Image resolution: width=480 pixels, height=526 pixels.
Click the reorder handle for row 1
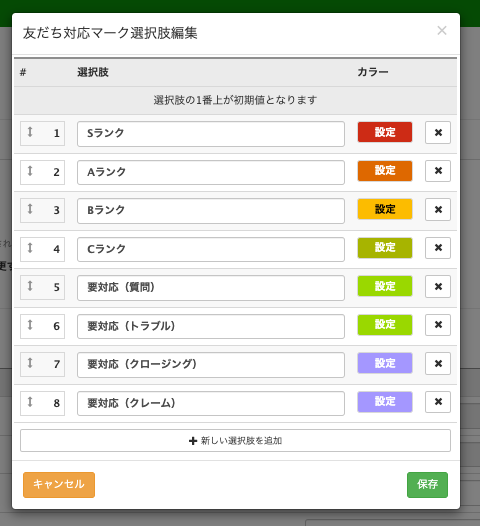(x=30, y=132)
